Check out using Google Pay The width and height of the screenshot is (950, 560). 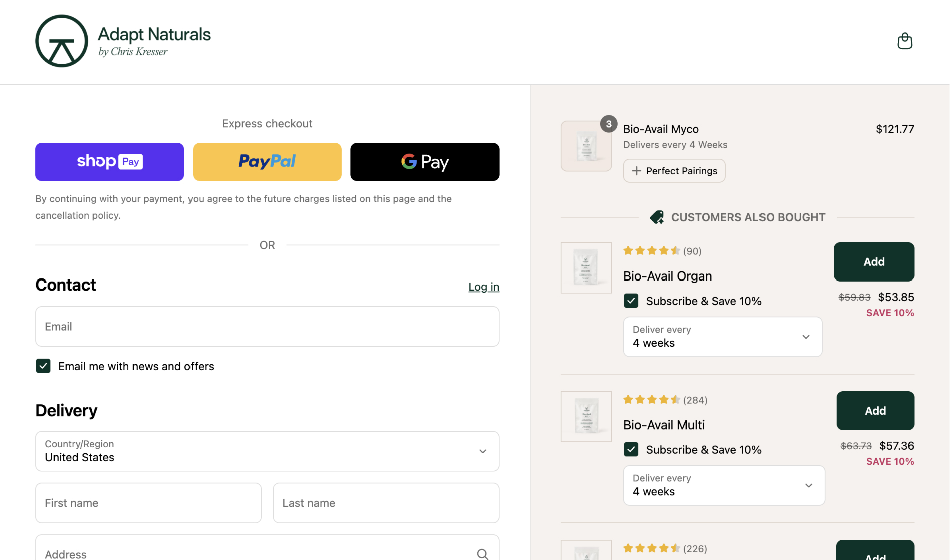[425, 162]
